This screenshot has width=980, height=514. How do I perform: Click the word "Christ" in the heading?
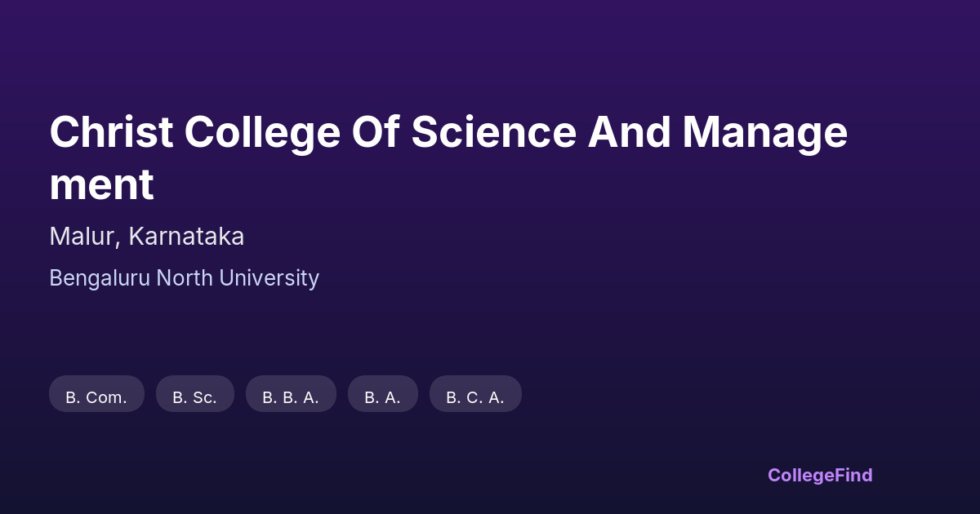point(111,133)
